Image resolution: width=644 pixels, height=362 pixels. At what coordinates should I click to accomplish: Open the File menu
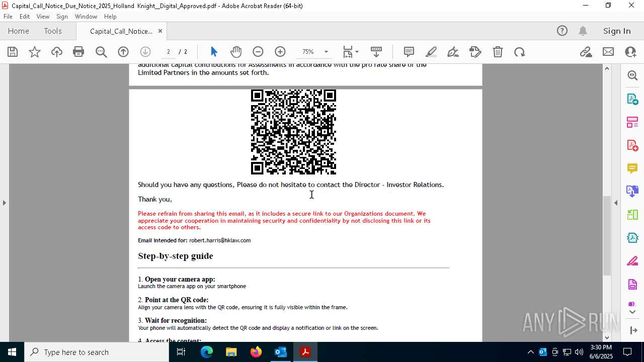(8, 17)
